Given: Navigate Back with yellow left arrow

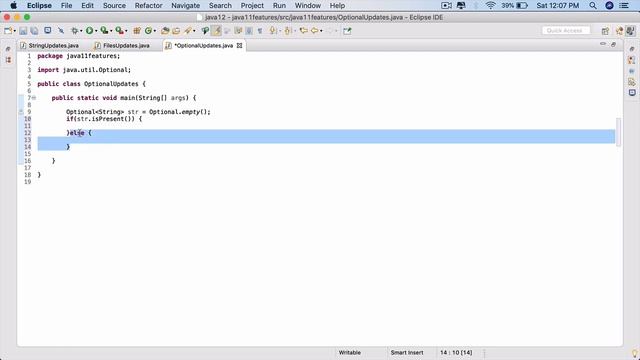Looking at the screenshot, I should pos(314,31).
